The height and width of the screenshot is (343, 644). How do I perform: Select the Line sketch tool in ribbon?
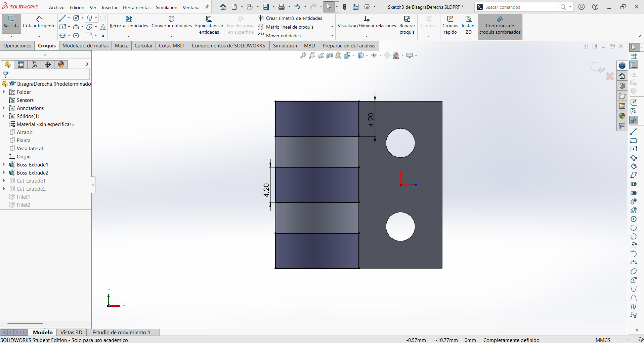(62, 18)
